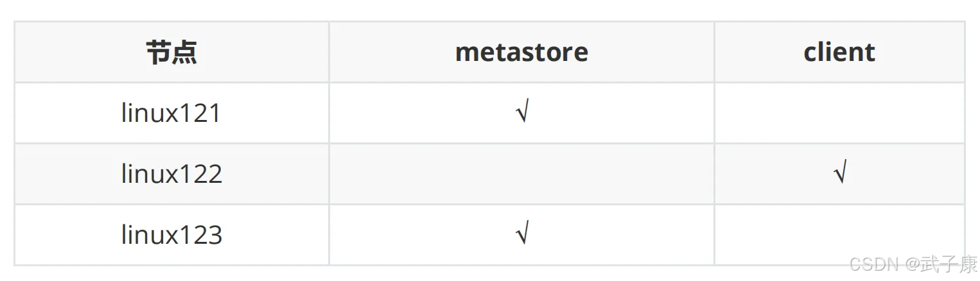980x281 pixels.
Task: Click the border below the client header
Action: click(839, 83)
